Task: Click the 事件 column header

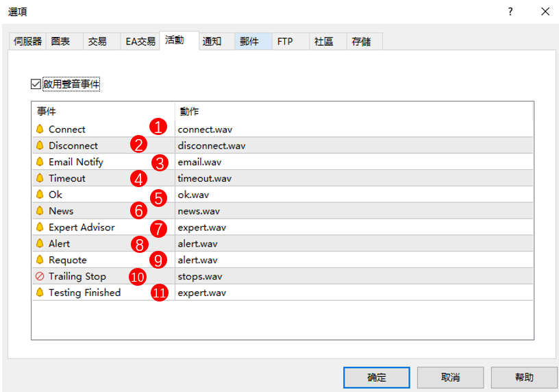Action: (103, 112)
